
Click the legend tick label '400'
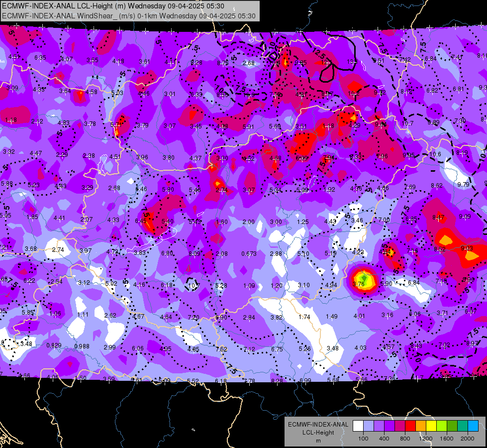pos(384,439)
